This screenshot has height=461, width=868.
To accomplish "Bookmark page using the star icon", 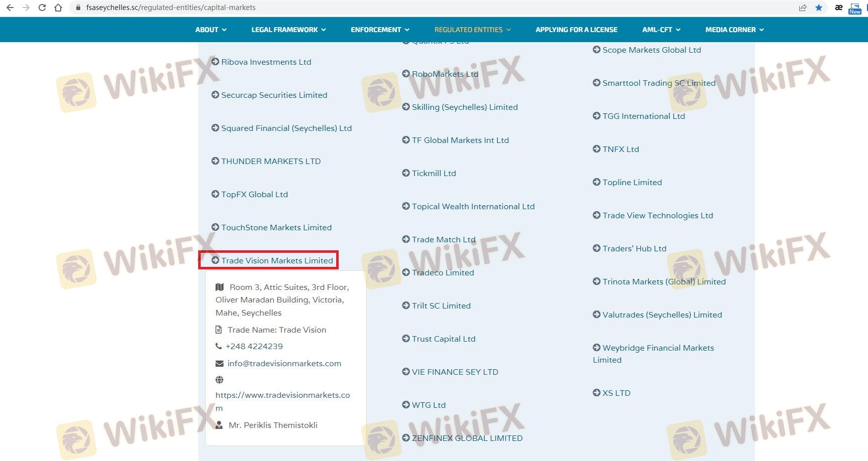I will point(819,8).
